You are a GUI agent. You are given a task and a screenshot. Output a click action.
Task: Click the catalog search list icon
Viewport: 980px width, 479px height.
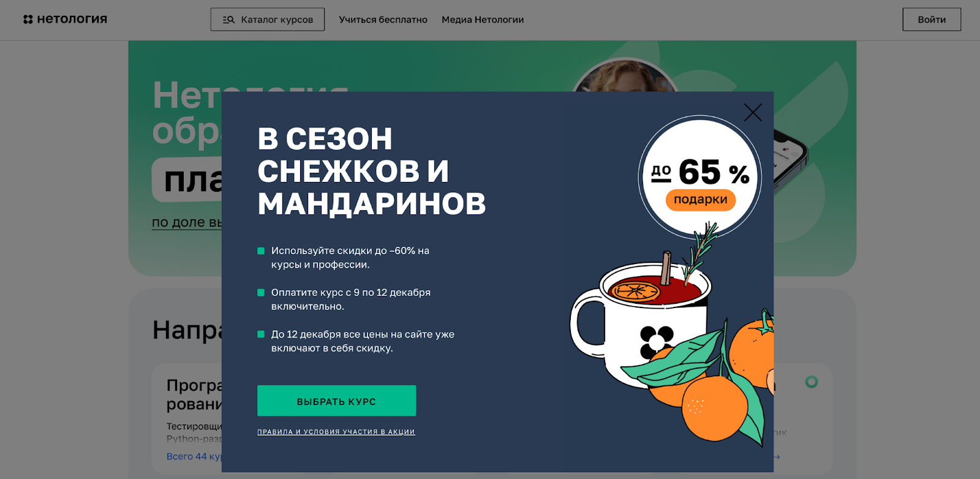pyautogui.click(x=228, y=20)
